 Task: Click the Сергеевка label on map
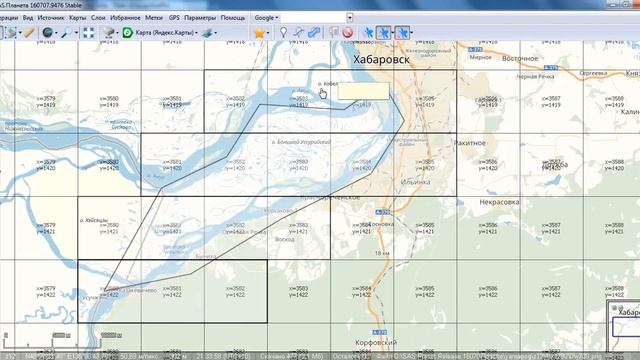(x=593, y=73)
